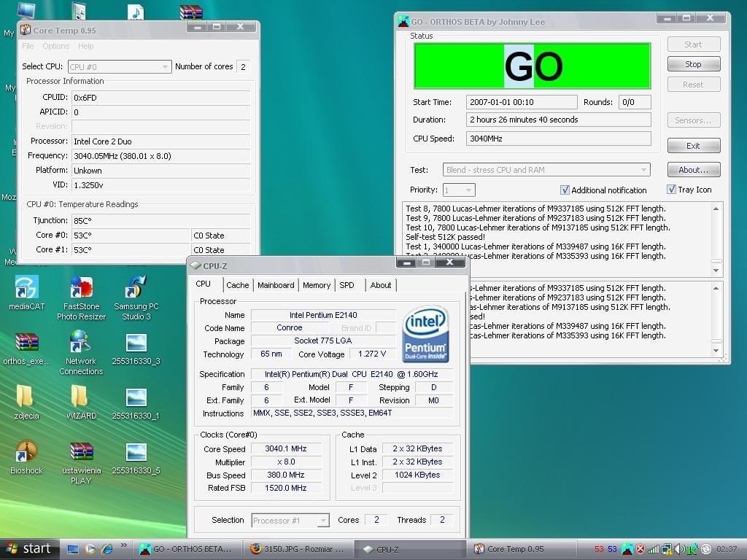Switch to Memory tab in CPU-Z
The width and height of the screenshot is (747, 560).
pos(317,285)
